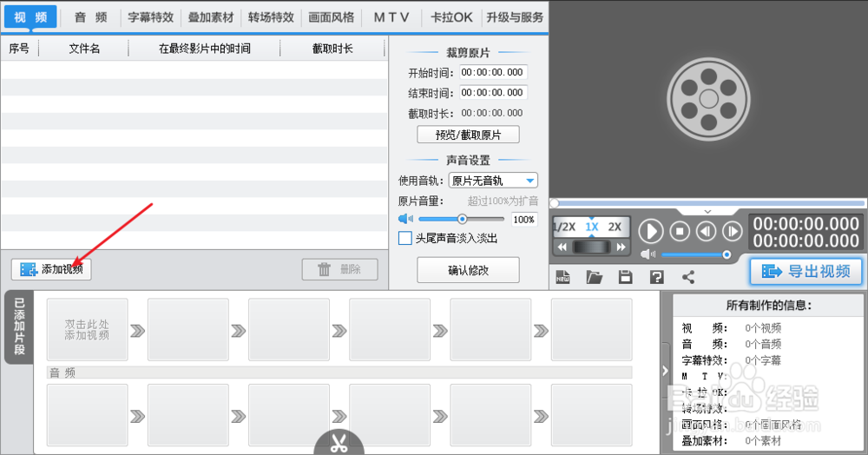
Task: Go to the 转场特效 tab
Action: (271, 17)
